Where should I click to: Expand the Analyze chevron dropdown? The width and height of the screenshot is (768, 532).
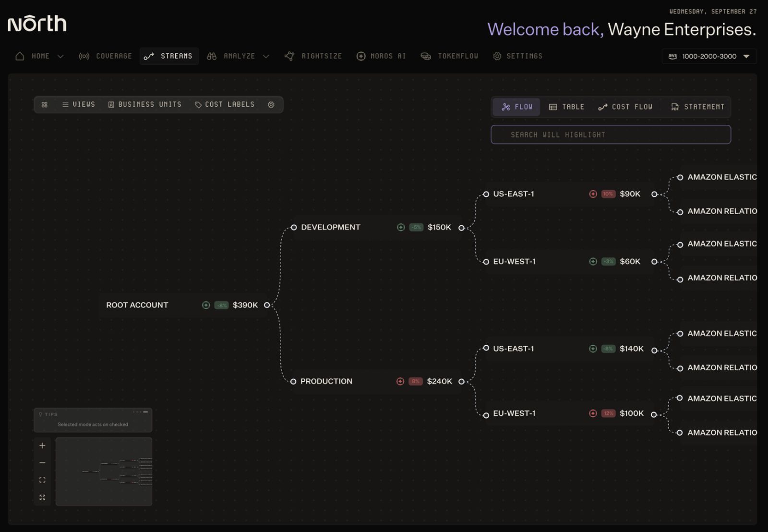pos(266,56)
